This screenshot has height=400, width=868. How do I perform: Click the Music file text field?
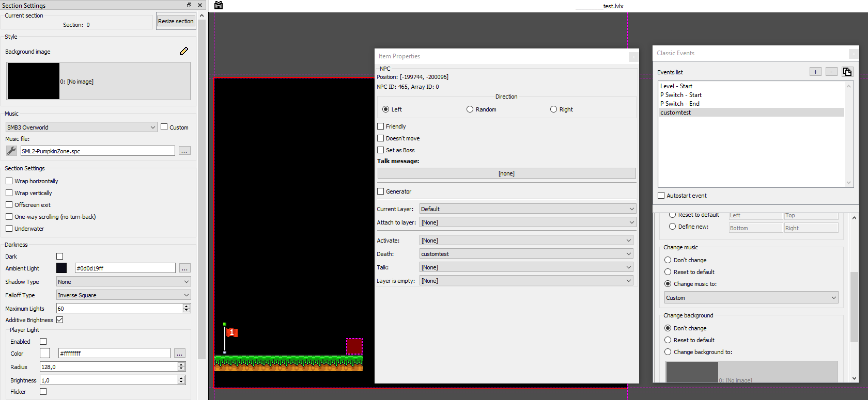click(x=98, y=151)
